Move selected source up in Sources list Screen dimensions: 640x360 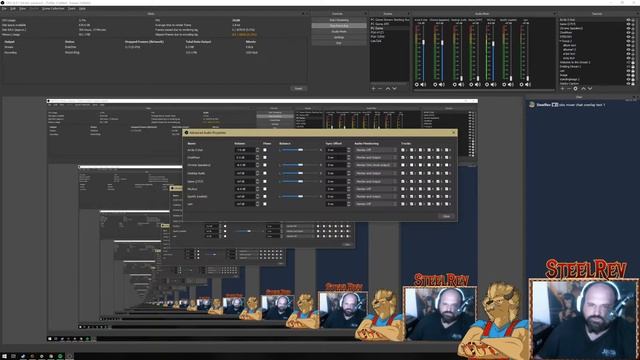click(x=583, y=89)
